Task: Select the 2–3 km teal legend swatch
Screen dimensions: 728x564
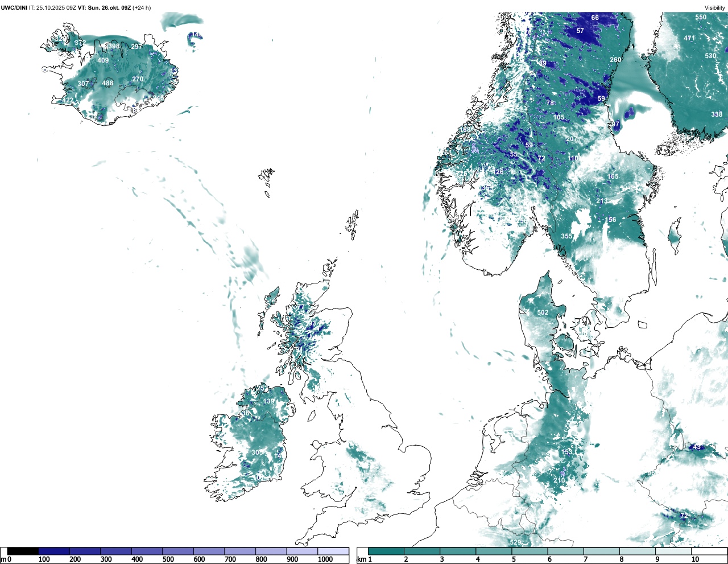Action: click(x=422, y=551)
